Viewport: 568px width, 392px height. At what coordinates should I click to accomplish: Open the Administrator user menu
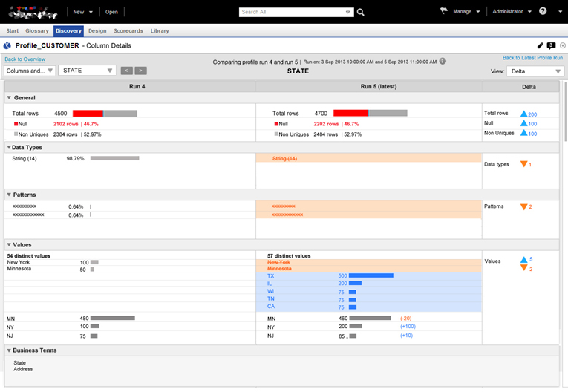coord(512,12)
